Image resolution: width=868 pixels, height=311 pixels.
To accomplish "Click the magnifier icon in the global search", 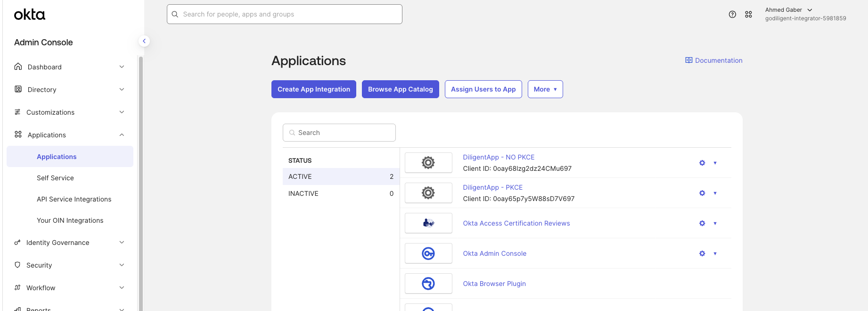I will (x=175, y=14).
